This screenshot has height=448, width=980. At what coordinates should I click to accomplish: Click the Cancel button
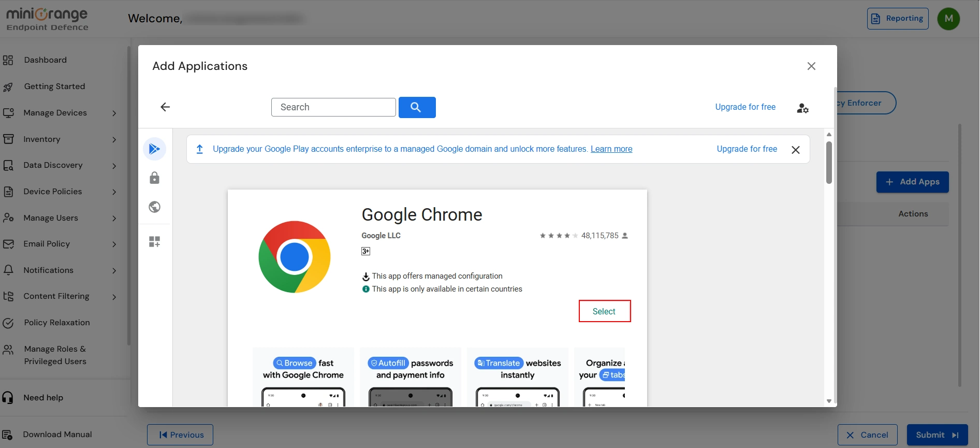click(868, 435)
